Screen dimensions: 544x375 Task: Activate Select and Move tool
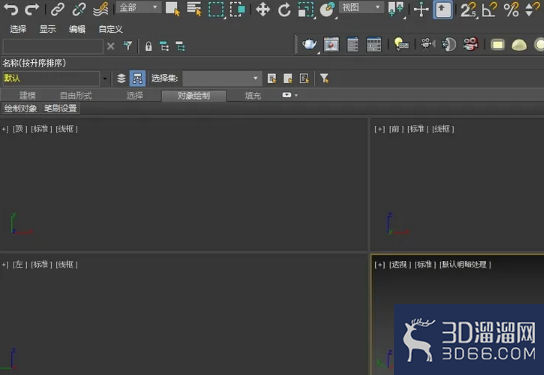263,9
